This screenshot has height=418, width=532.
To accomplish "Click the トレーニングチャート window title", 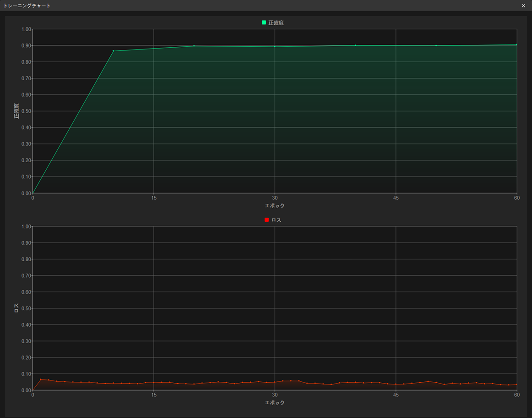I will point(27,6).
